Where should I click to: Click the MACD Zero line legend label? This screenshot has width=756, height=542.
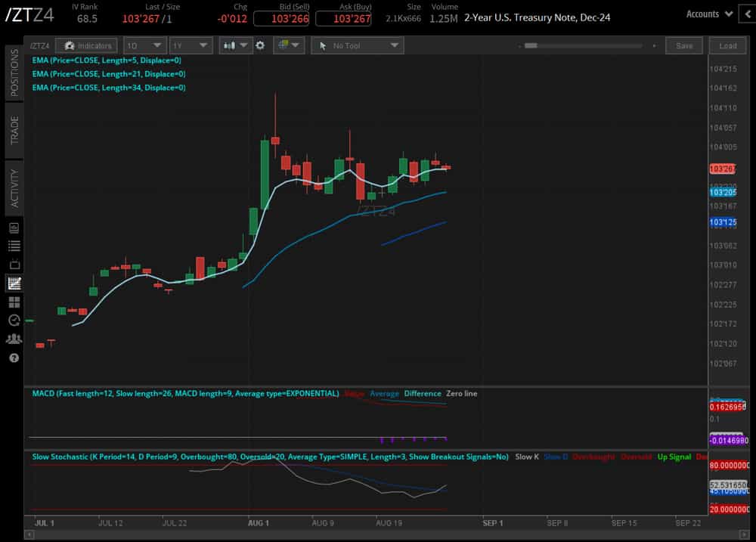click(461, 394)
